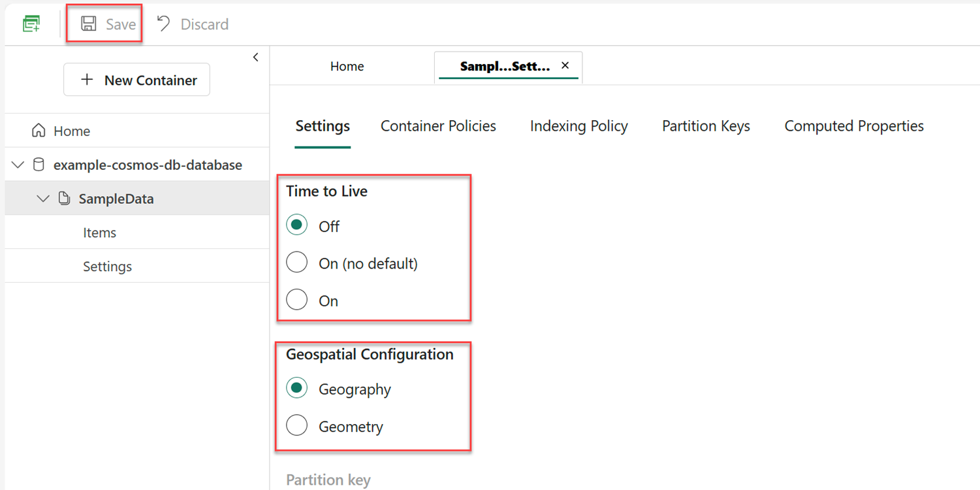The image size is (980, 490).
Task: Click the plus icon on New Container
Action: point(87,80)
